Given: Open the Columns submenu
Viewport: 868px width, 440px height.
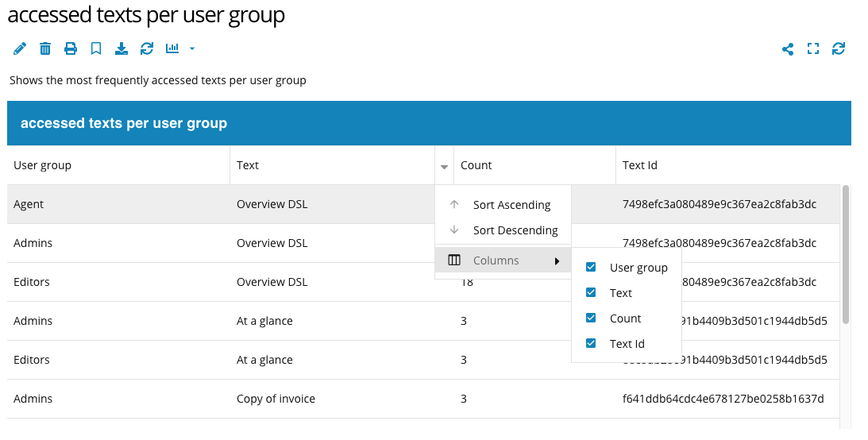Looking at the screenshot, I should [503, 261].
